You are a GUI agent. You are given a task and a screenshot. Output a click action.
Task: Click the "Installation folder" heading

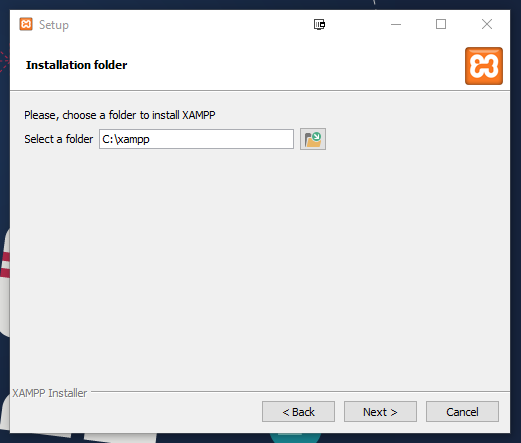(x=77, y=65)
